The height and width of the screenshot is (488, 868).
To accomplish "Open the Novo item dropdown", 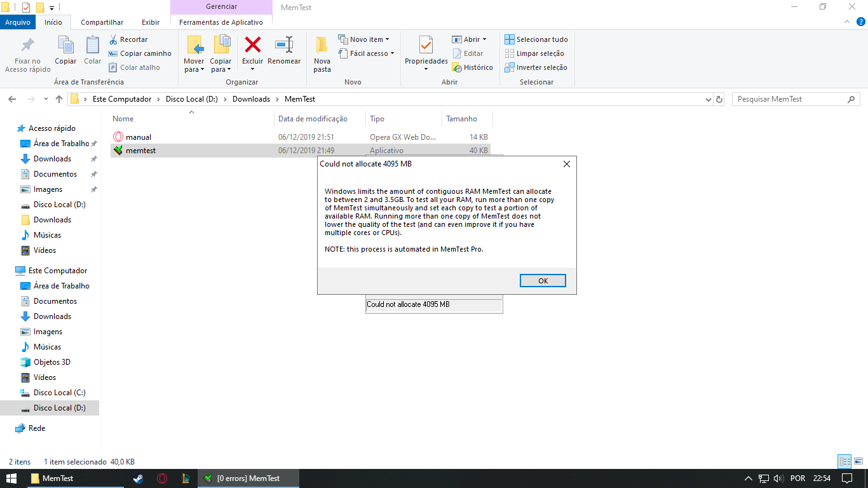I will point(363,39).
